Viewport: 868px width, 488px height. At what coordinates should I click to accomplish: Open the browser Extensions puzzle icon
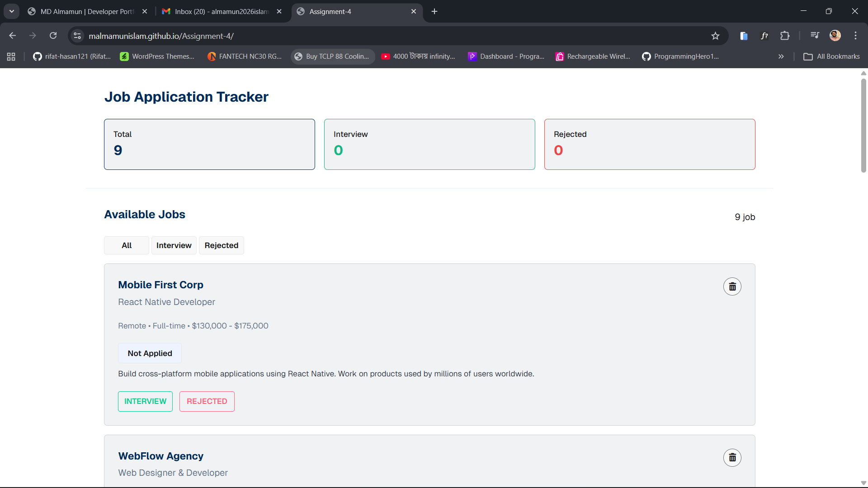point(785,36)
